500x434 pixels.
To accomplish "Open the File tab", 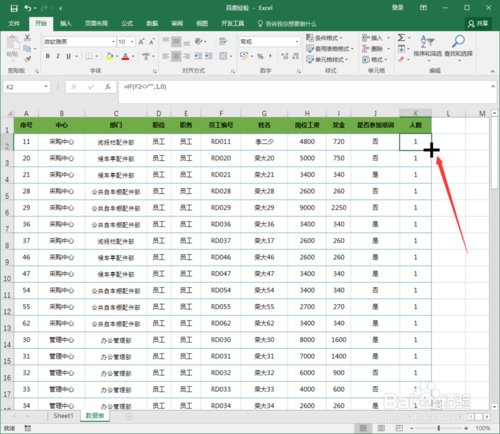I will pos(14,23).
